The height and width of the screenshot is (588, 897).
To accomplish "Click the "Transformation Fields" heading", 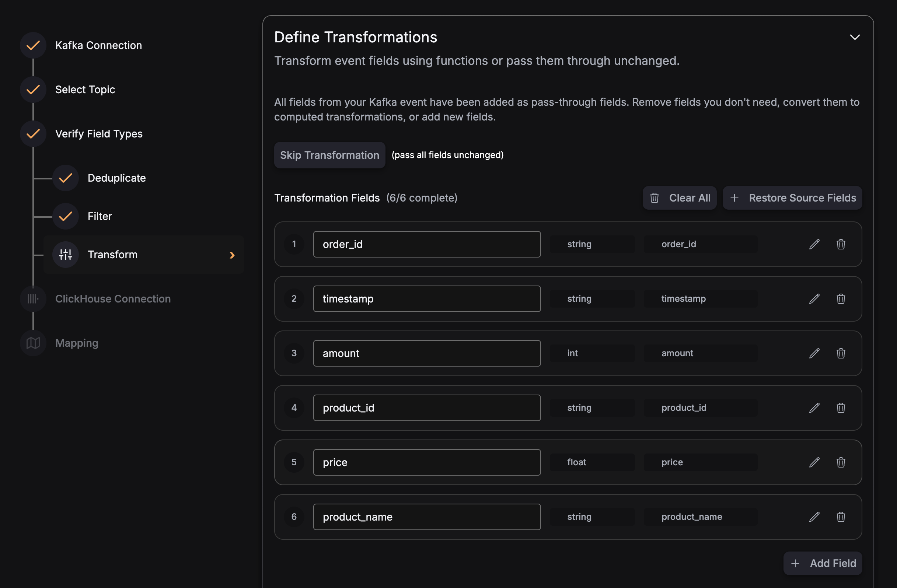I will tap(327, 198).
